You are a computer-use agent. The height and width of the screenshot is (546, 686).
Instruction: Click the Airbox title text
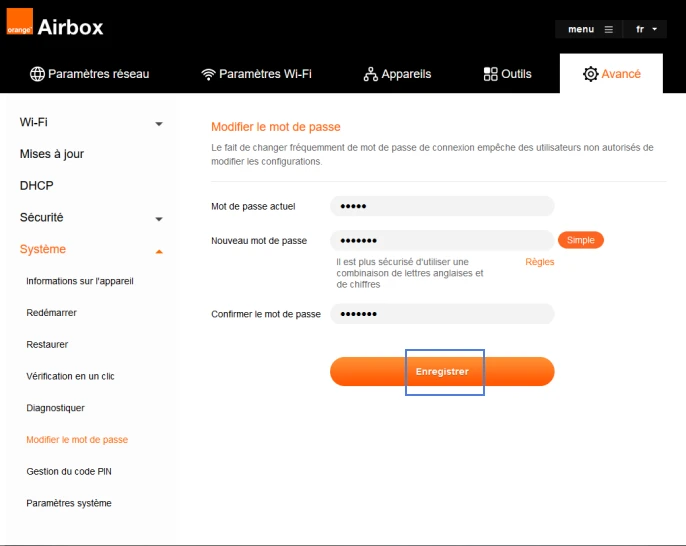pos(70,27)
